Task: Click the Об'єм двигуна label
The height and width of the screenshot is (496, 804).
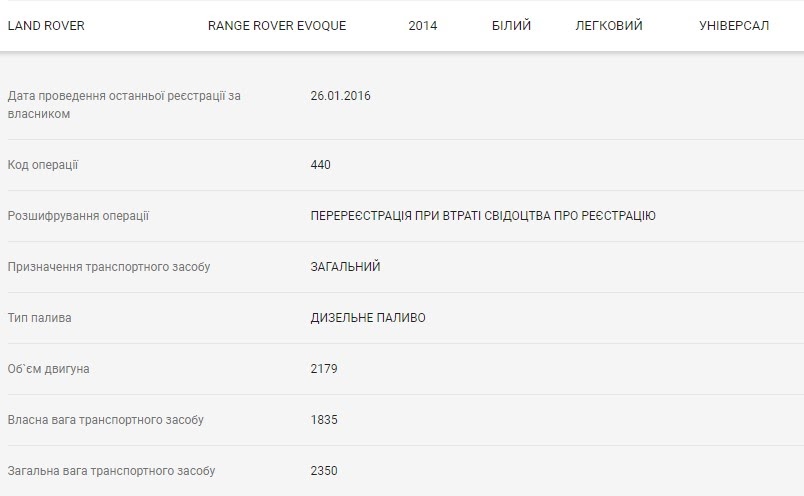Action: [x=49, y=369]
